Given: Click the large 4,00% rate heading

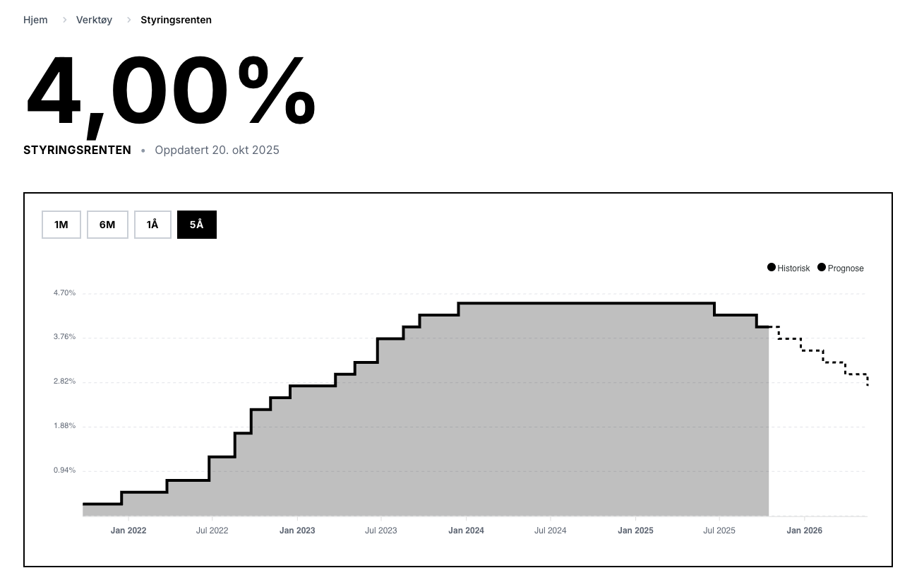Looking at the screenshot, I should (170, 92).
